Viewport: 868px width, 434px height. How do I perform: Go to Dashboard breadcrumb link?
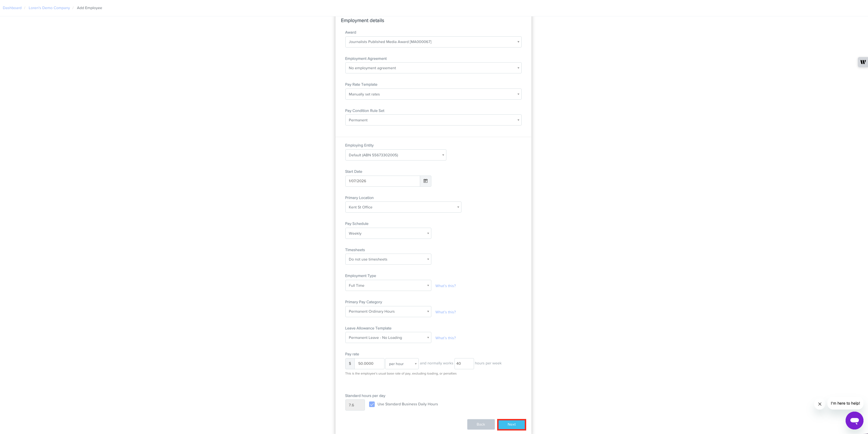coord(12,8)
